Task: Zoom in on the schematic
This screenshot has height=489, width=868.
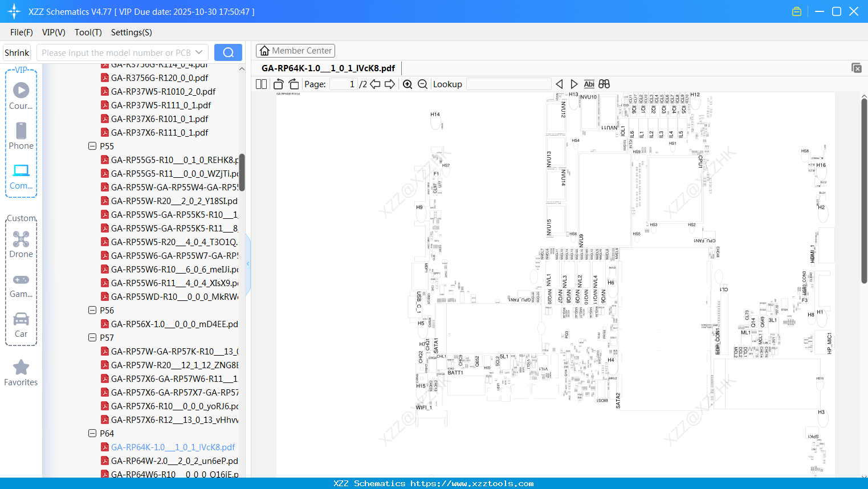Action: 407,84
